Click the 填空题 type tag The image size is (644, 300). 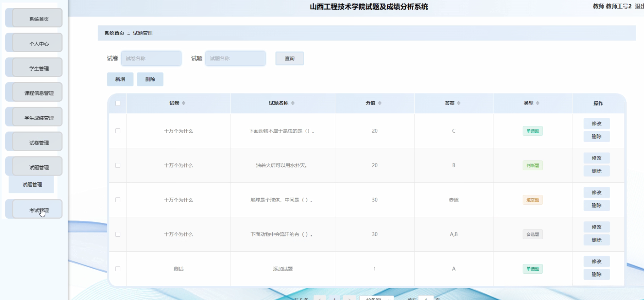point(533,200)
